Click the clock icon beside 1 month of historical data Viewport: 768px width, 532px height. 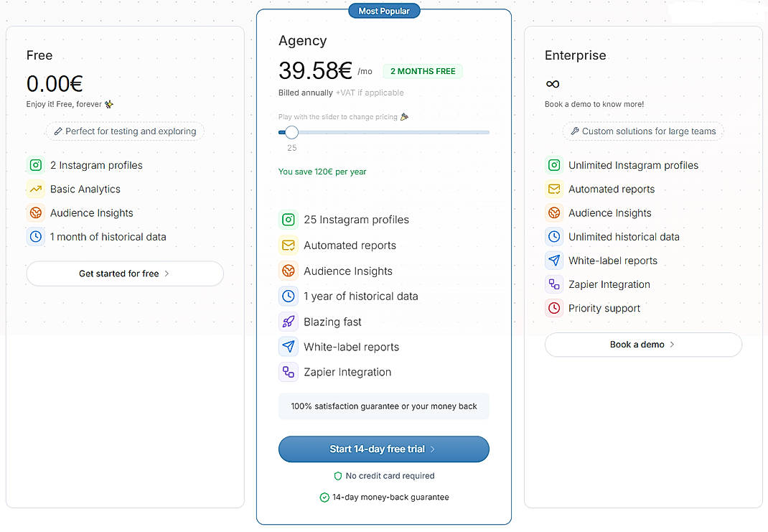(x=36, y=237)
